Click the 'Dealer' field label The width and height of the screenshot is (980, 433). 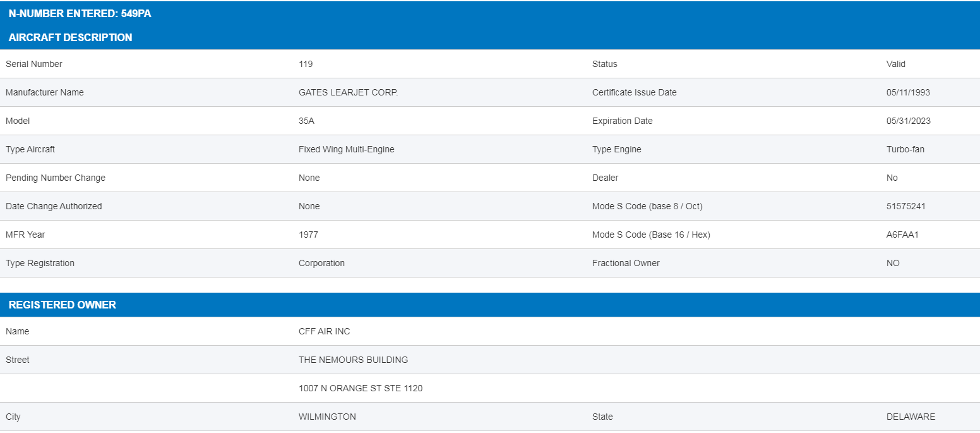pos(606,178)
